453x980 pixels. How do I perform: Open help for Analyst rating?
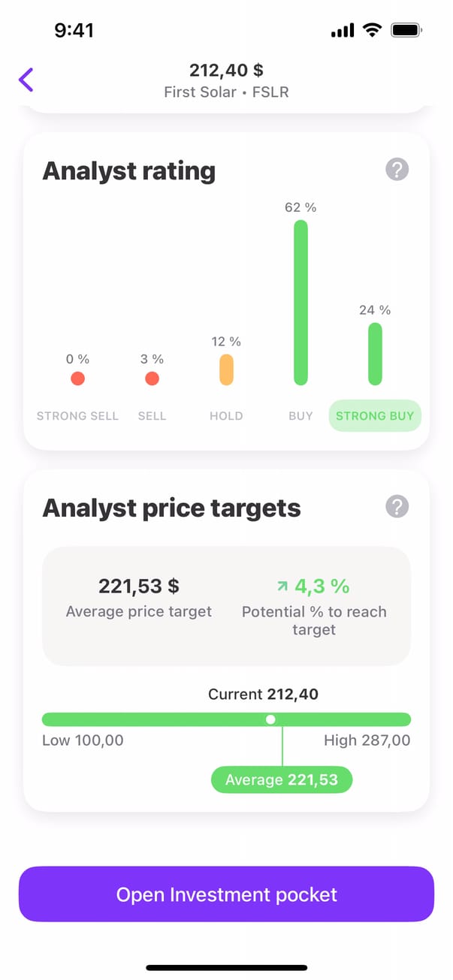397,170
